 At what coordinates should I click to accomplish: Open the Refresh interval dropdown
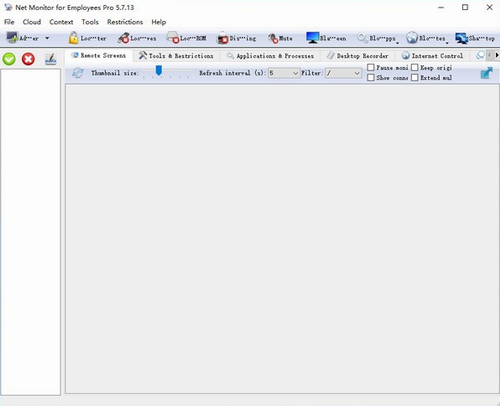tap(284, 73)
